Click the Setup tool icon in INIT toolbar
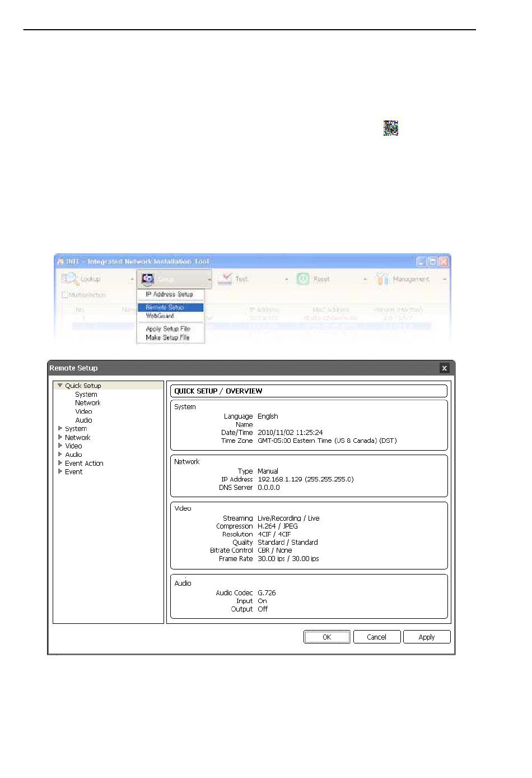The height and width of the screenshot is (778, 532). click(148, 279)
